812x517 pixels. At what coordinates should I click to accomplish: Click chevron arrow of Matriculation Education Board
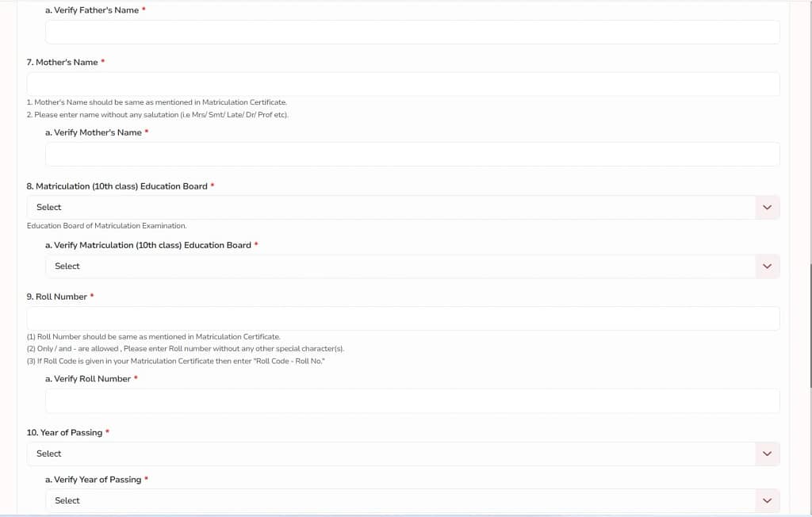coord(766,208)
